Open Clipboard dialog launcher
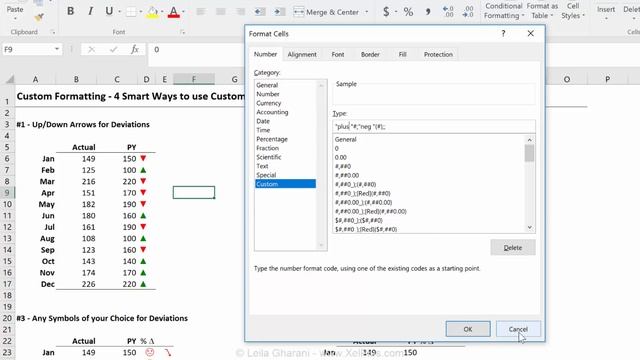The height and width of the screenshot is (360, 640). pyautogui.click(x=53, y=32)
